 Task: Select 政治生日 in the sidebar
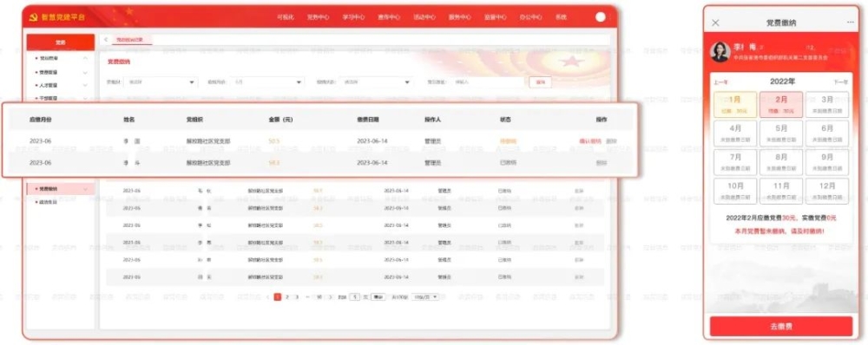tap(48, 202)
